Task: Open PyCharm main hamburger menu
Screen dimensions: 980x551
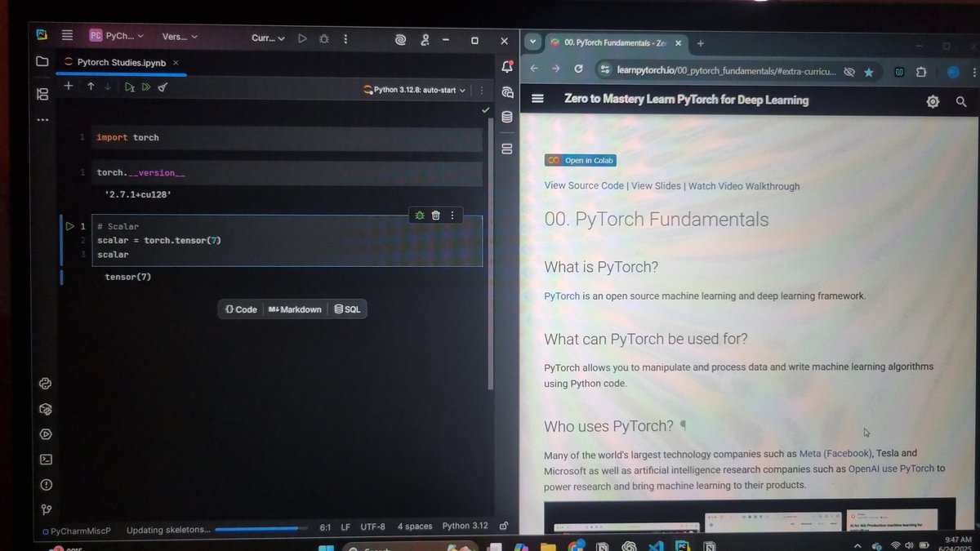Action: [67, 36]
